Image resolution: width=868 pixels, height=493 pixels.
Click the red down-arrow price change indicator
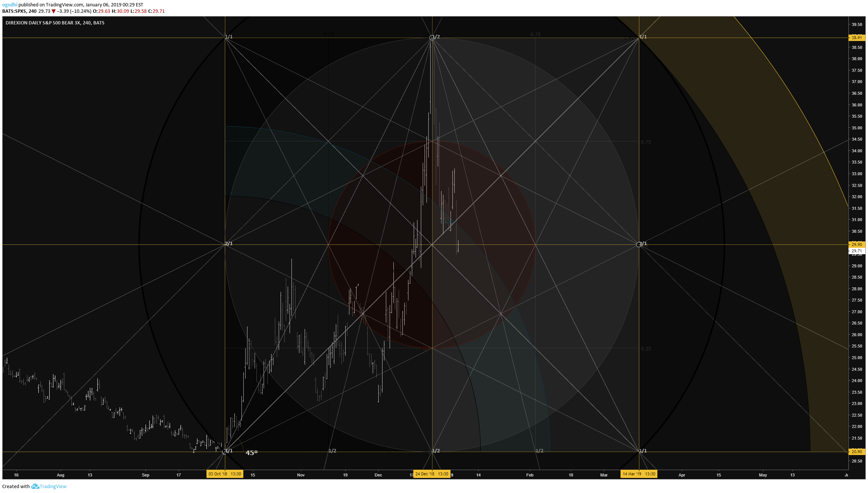[53, 11]
